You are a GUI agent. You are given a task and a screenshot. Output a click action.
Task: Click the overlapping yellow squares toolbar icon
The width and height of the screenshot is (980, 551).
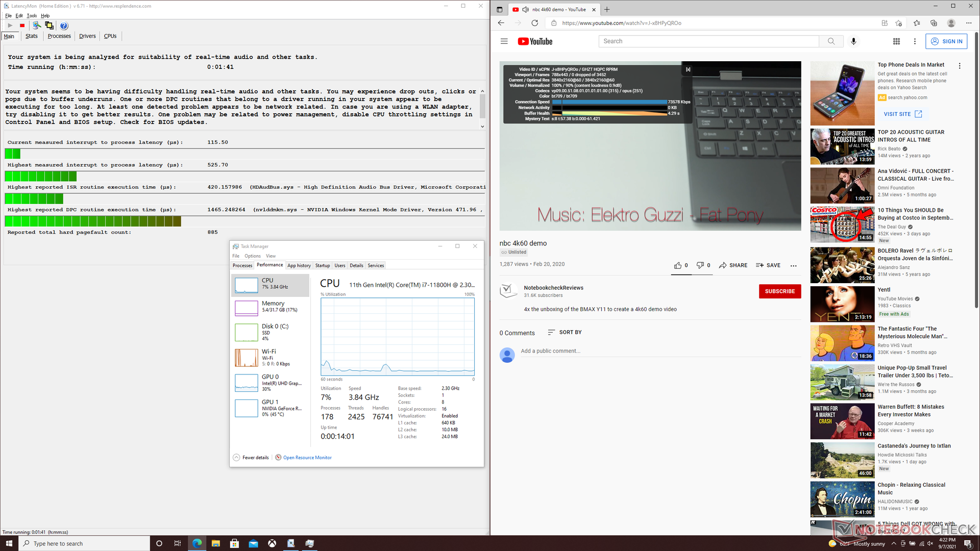pyautogui.click(x=49, y=26)
